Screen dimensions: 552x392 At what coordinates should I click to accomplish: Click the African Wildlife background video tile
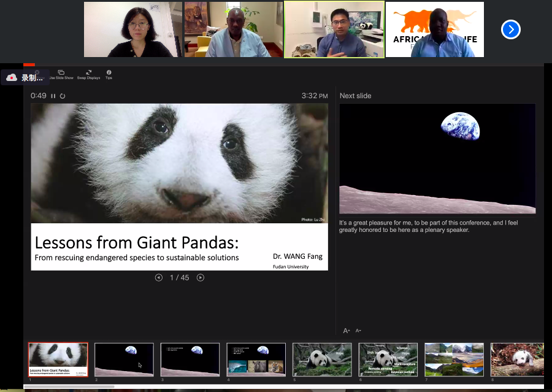tap(435, 29)
